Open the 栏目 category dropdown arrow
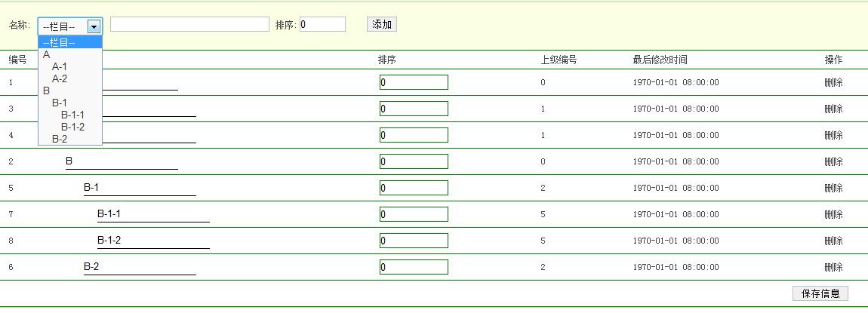This screenshot has height=313, width=868. [94, 26]
